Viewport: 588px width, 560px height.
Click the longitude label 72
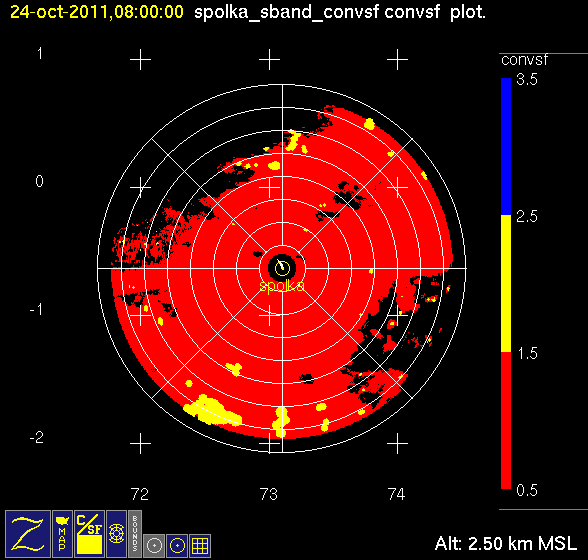[140, 494]
